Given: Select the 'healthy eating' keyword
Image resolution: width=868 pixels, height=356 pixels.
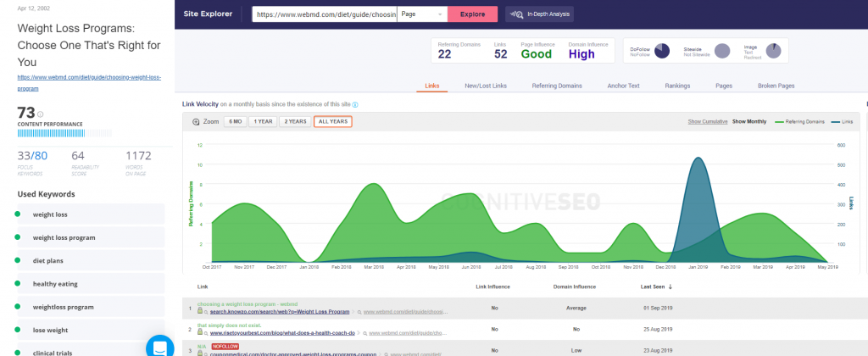Looking at the screenshot, I should (91, 283).
